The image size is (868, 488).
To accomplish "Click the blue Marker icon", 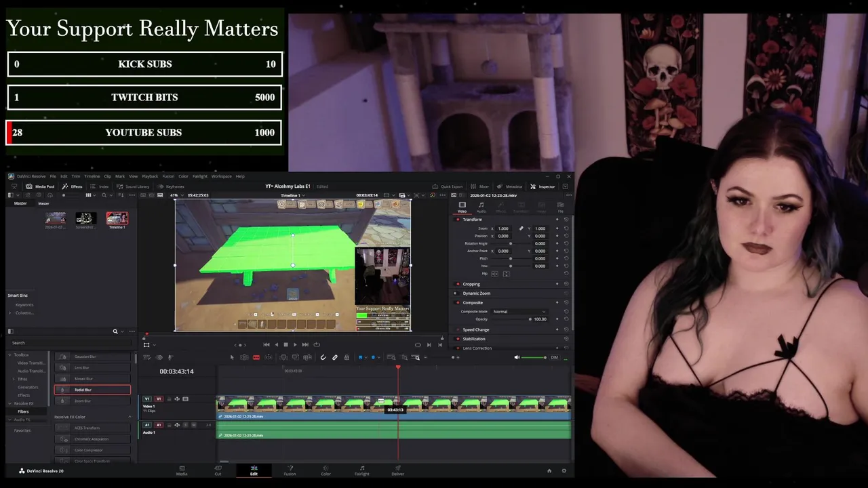I will 373,357.
